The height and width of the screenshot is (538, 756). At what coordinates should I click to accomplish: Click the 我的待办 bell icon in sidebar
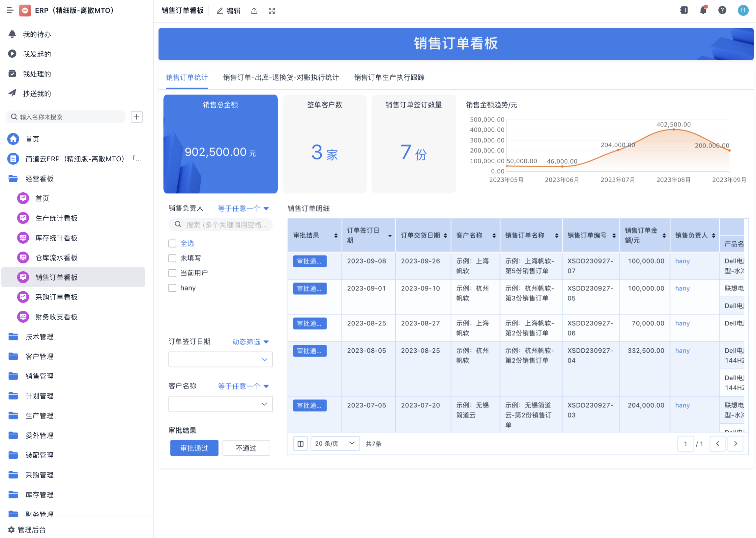[13, 34]
